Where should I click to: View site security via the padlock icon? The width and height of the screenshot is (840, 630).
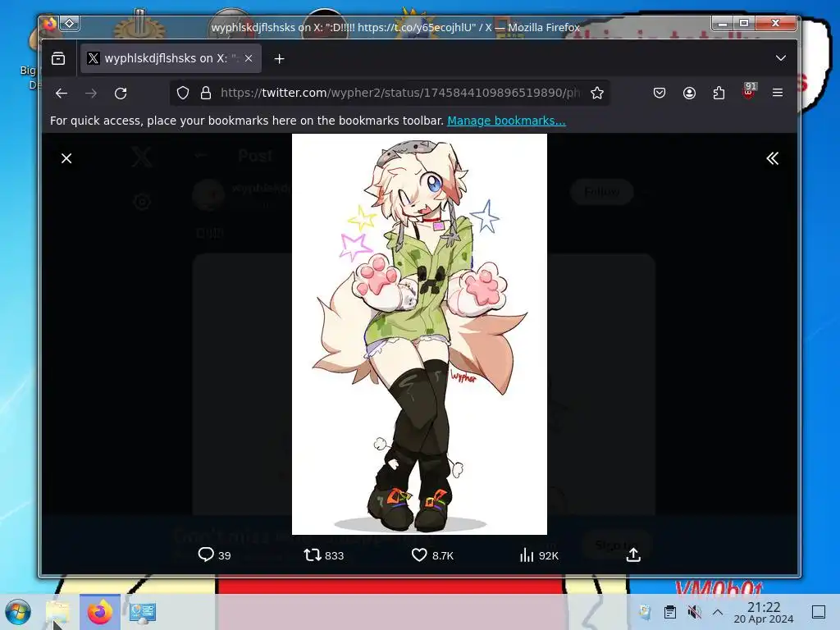click(206, 93)
